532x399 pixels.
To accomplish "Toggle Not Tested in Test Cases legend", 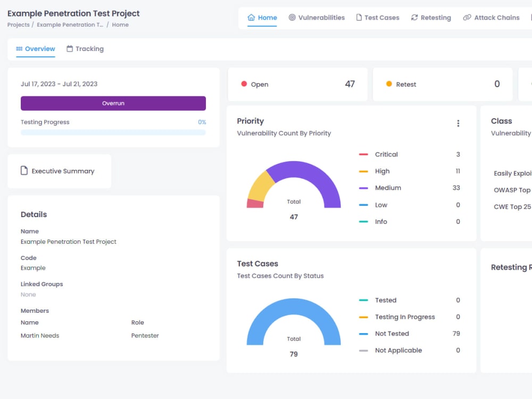I will (x=392, y=334).
